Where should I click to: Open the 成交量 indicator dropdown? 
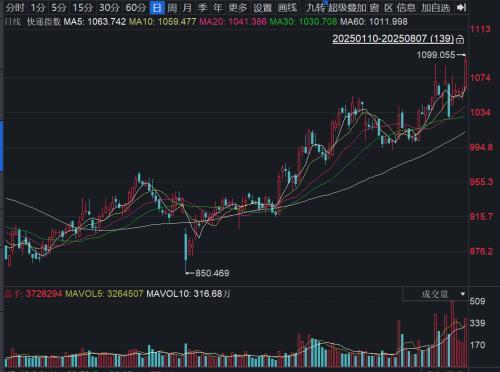pos(435,294)
